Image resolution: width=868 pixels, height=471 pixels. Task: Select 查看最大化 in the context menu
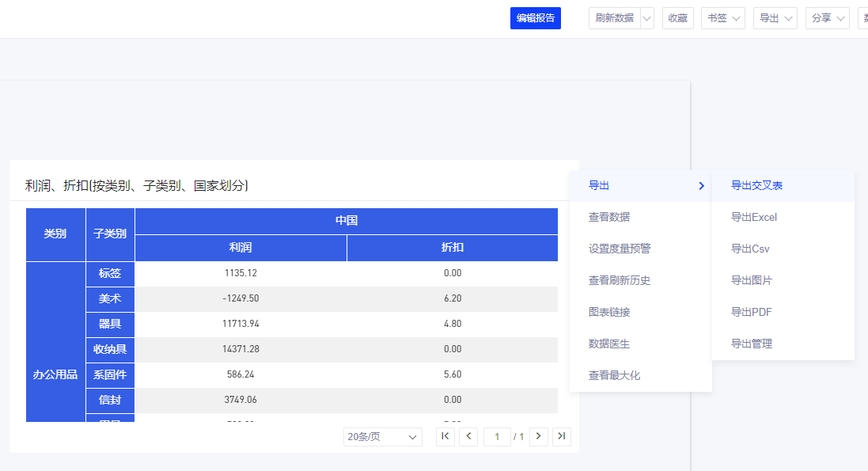[x=614, y=375]
